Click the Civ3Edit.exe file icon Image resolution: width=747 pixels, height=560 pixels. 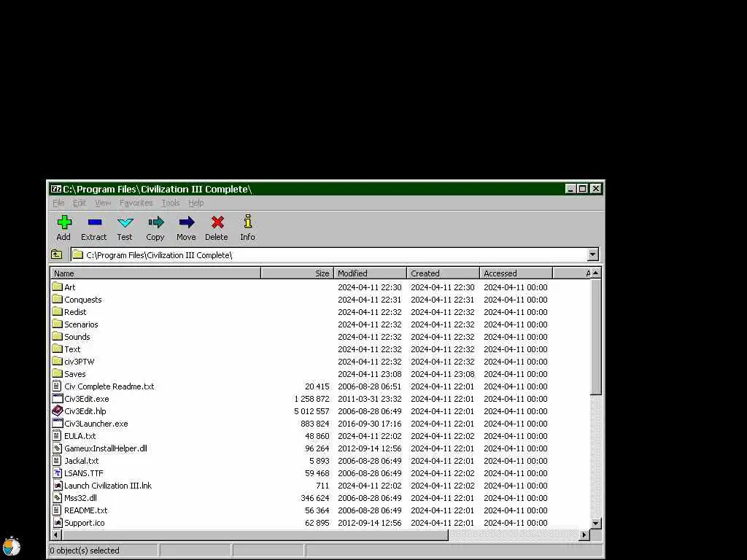click(x=57, y=398)
